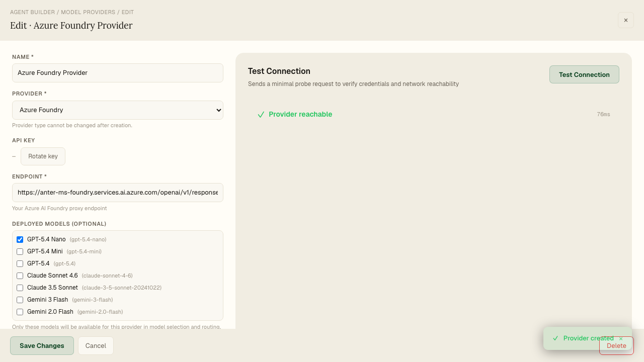Viewport: 644px width, 362px height.
Task: Edit the Name input field
Action: pyautogui.click(x=118, y=73)
